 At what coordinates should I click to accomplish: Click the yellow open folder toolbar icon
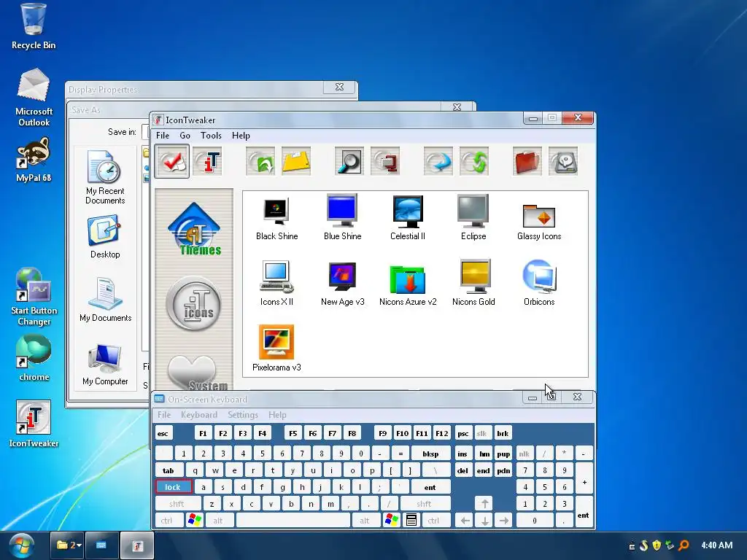296,162
